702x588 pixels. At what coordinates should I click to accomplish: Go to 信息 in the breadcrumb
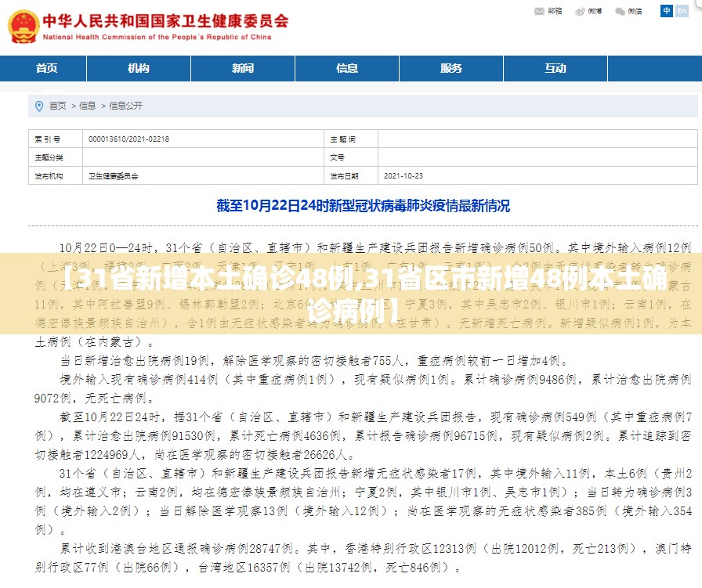(87, 106)
